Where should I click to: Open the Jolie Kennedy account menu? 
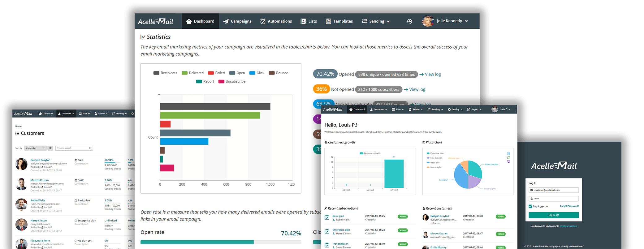[x=445, y=21]
